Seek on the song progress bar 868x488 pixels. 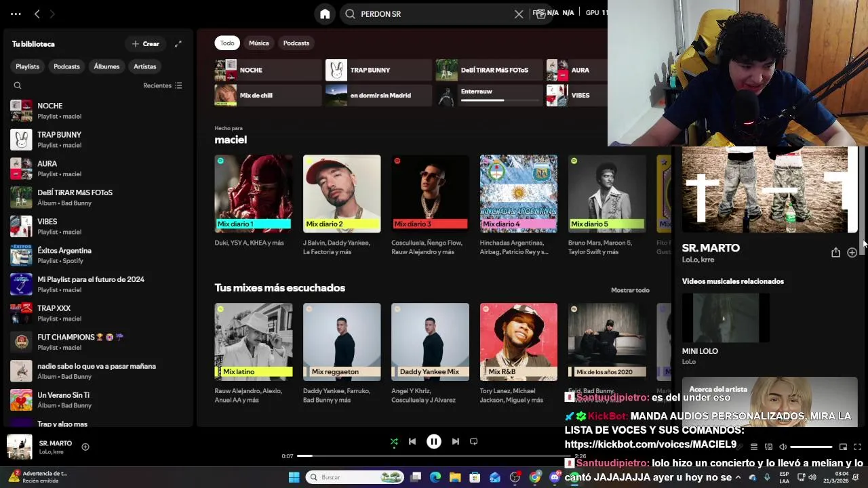434,455
